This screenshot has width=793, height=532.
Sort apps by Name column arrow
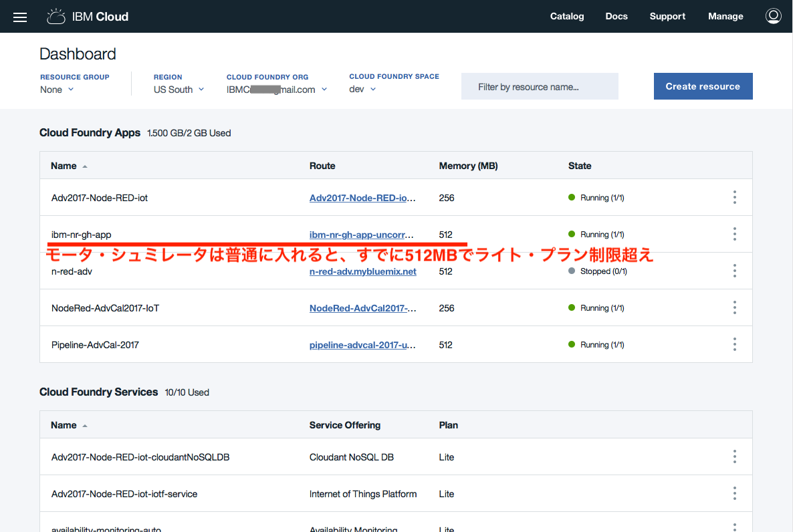tap(85, 166)
